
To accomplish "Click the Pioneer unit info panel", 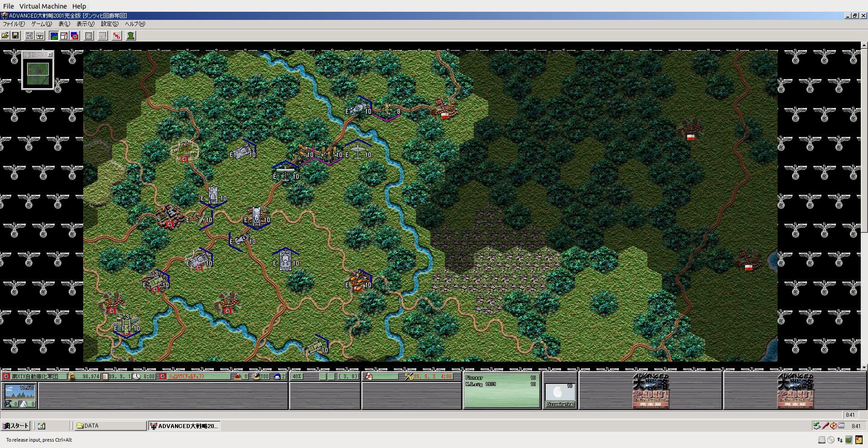I will pyautogui.click(x=501, y=391).
